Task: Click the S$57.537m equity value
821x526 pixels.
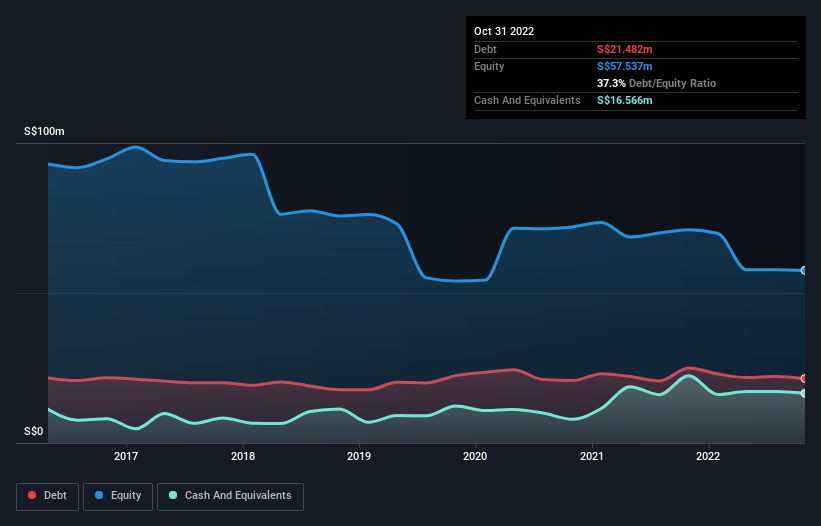Action: [x=625, y=66]
